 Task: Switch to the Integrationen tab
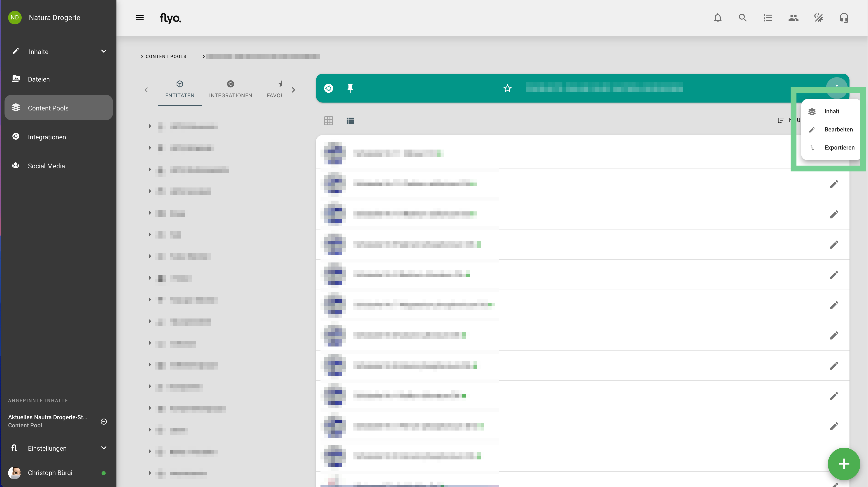[x=230, y=89]
